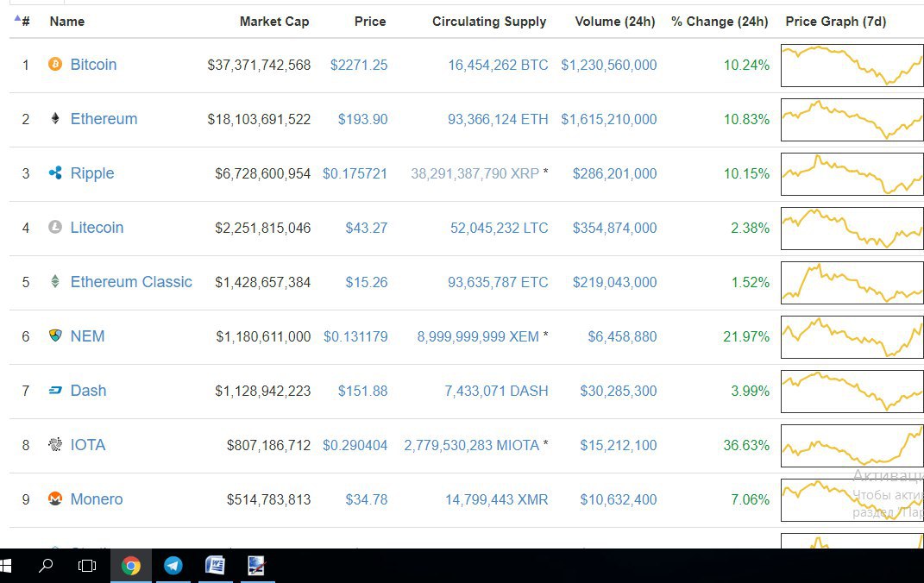Click supply 2,779,530,283 MIOTA
This screenshot has width=924, height=583.
pyautogui.click(x=471, y=445)
